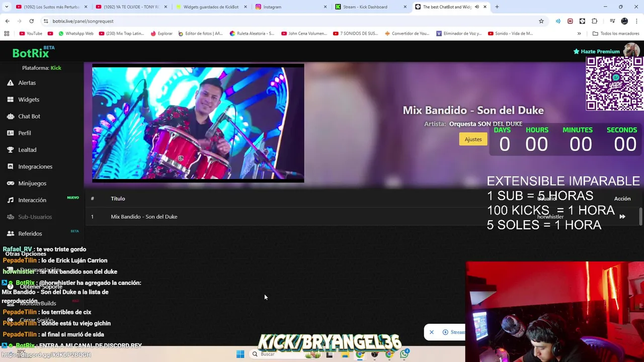This screenshot has height=362, width=644.
Task: Click the blue sound waves extension icon
Action: [x=558, y=21]
